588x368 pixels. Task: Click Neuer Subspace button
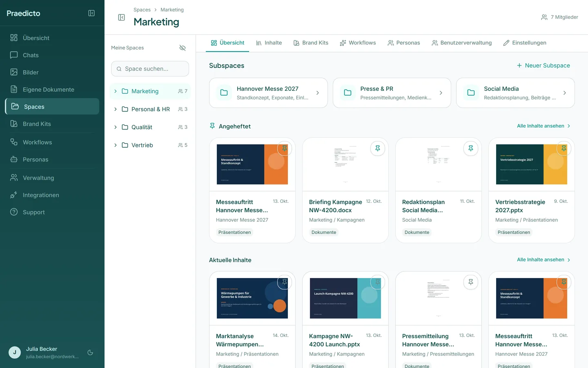click(543, 65)
